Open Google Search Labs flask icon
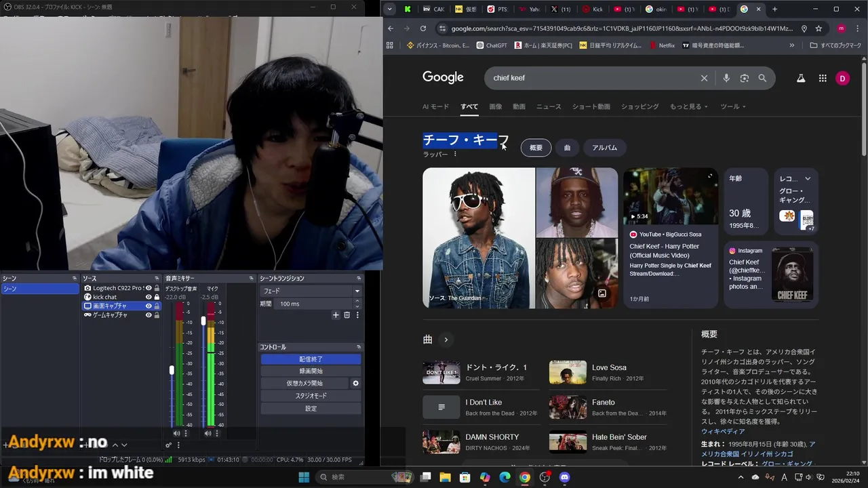The width and height of the screenshot is (868, 488). [x=801, y=78]
